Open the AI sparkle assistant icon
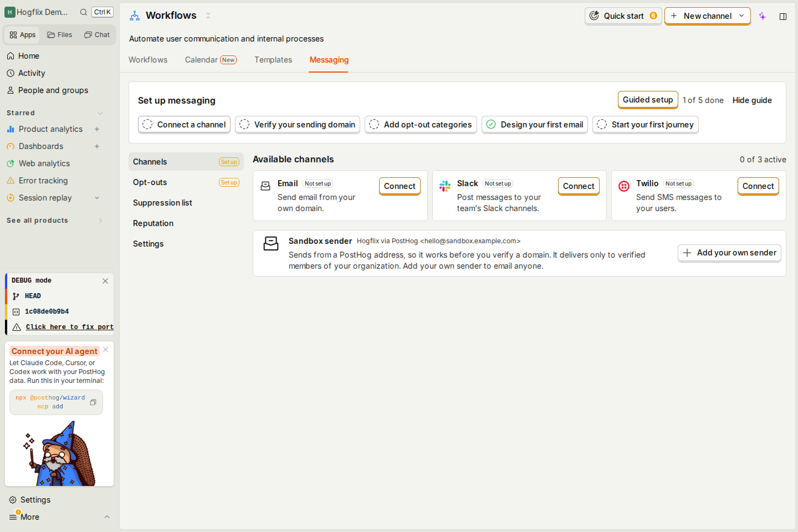This screenshot has height=532, width=798. coord(763,16)
